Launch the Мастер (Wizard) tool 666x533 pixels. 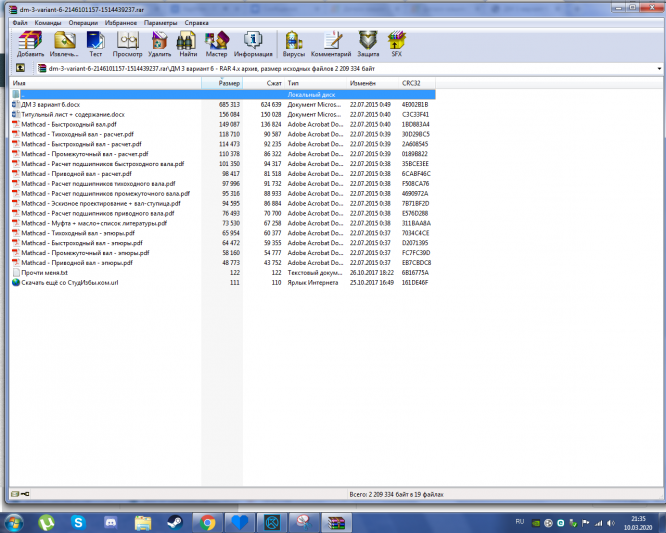217,43
